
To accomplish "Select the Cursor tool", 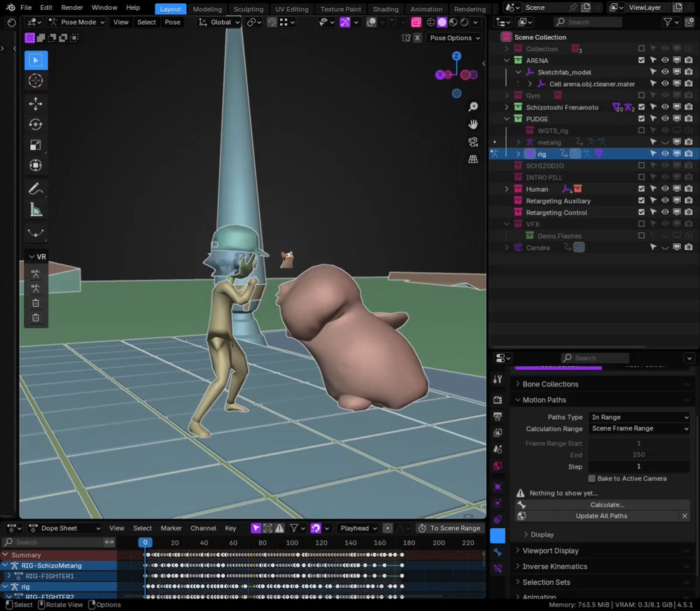I will tap(36, 80).
